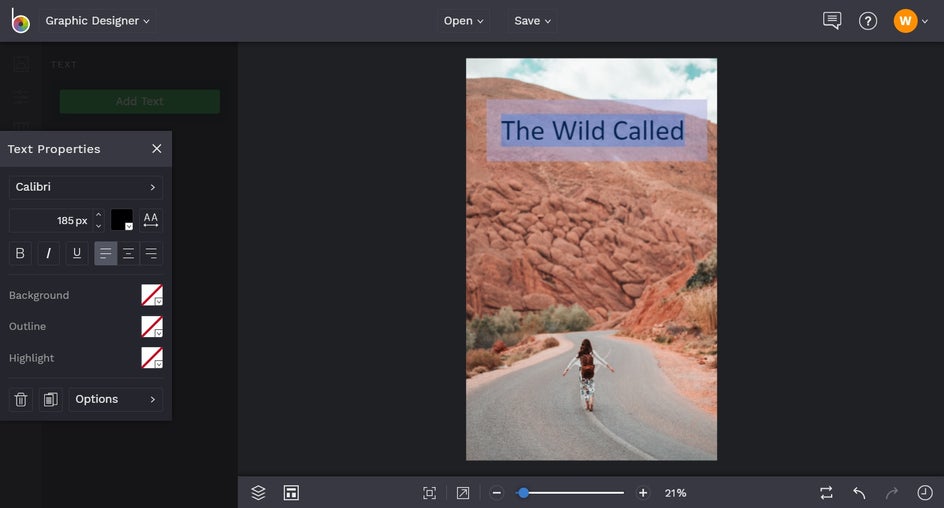Click the resize canvas icon
The width and height of the screenshot is (944, 508).
click(x=463, y=493)
